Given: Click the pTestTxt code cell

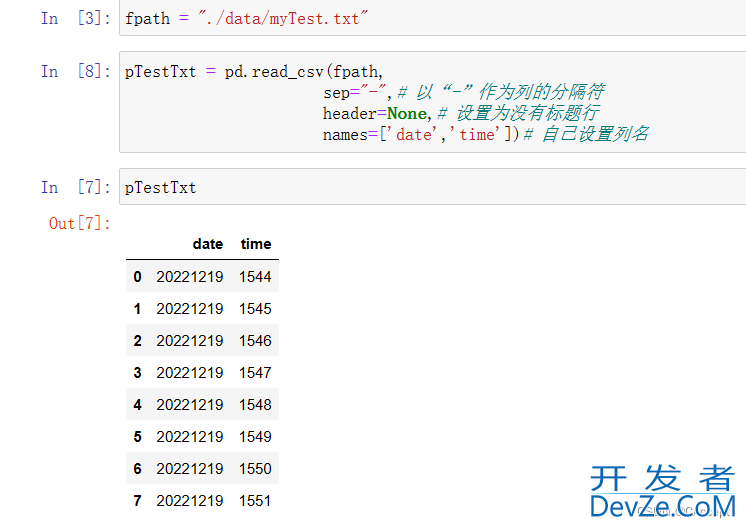Looking at the screenshot, I should tap(432, 187).
